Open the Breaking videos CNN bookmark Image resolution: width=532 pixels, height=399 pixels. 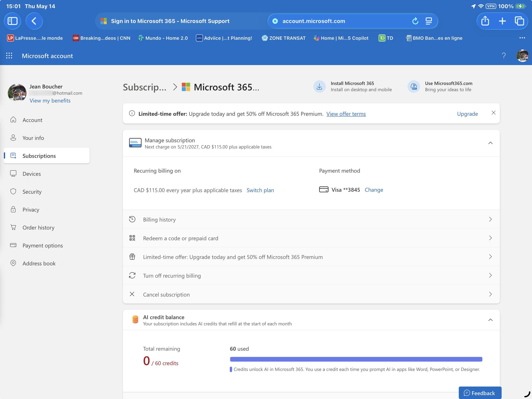(x=101, y=38)
